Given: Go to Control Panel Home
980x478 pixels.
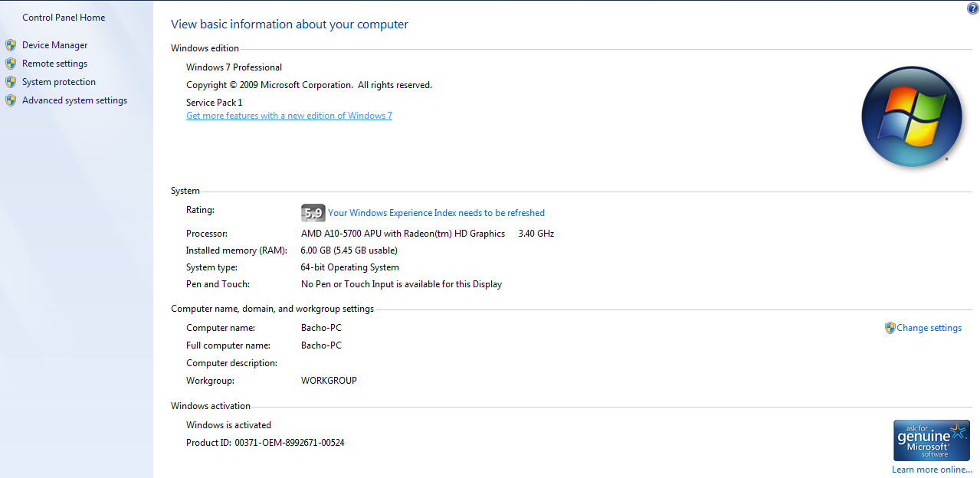Looking at the screenshot, I should click(64, 18).
